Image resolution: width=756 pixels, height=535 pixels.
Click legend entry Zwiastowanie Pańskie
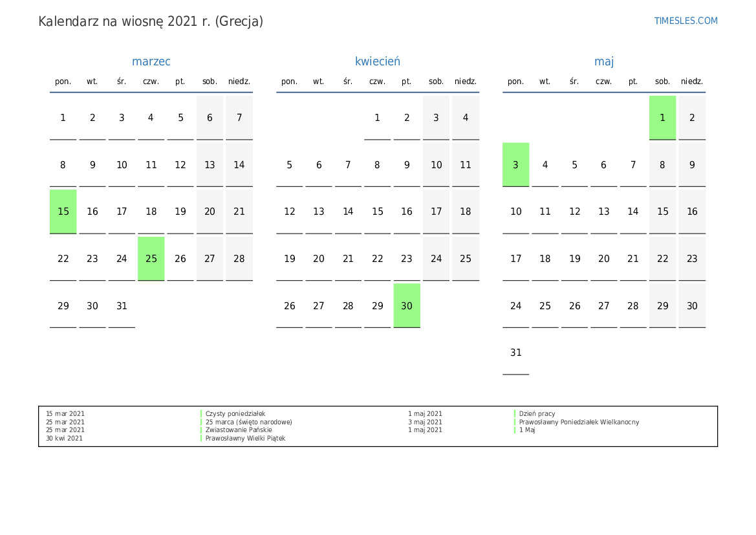tap(239, 430)
